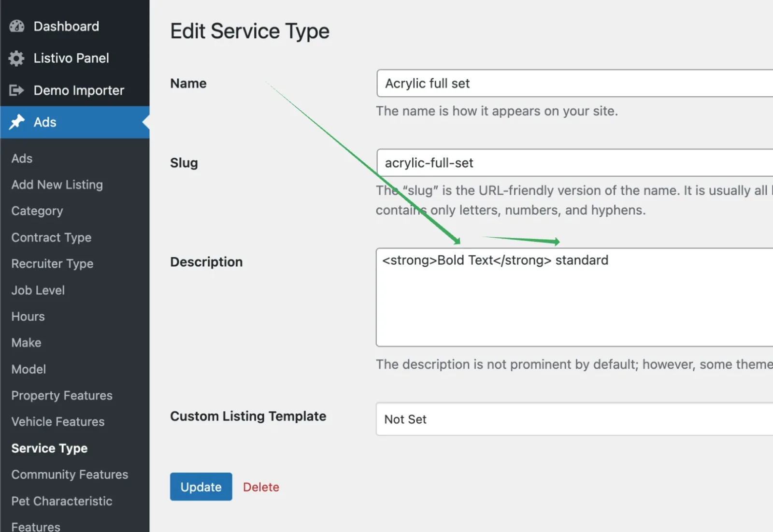Click inside the Description textarea
The height and width of the screenshot is (532, 773).
pos(575,297)
